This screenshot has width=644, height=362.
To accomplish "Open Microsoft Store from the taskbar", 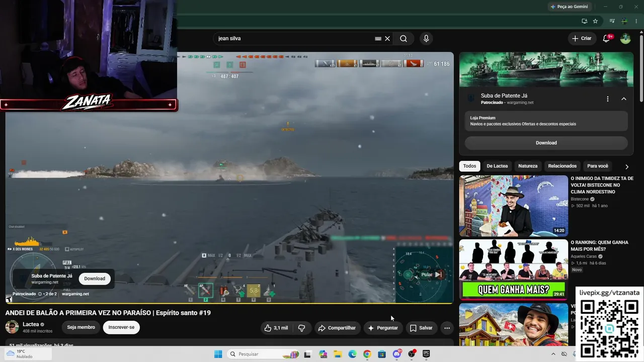I will click(382, 354).
